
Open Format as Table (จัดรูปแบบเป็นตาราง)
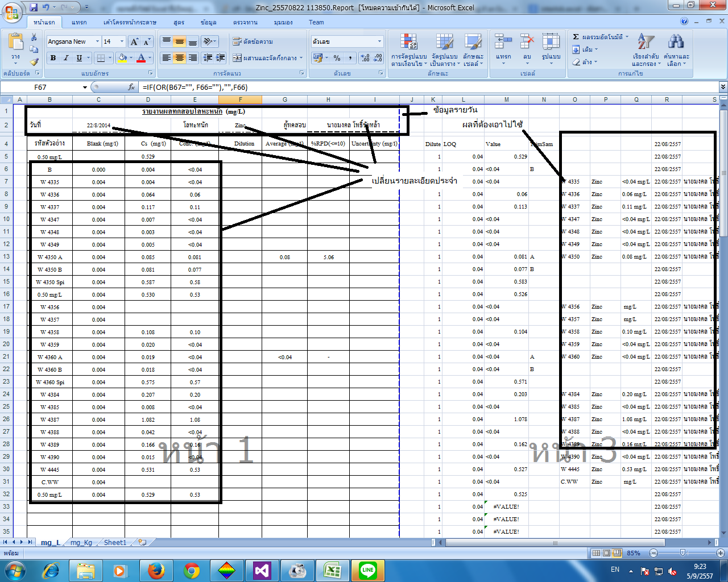[x=444, y=50]
